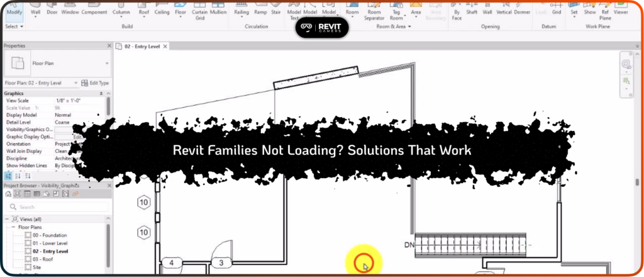Select the Ceiling tool
This screenshot has height=277, width=644.
pyautogui.click(x=162, y=9)
